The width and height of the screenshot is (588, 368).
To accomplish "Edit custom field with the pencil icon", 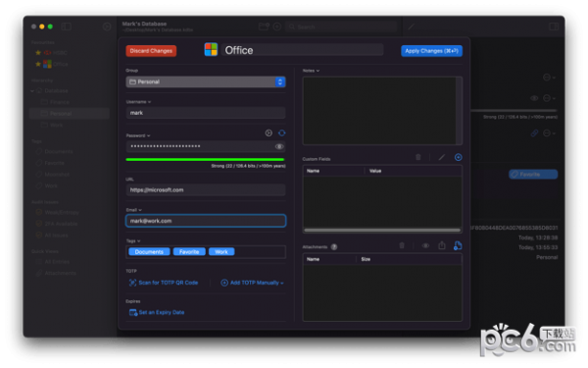I will coord(441,157).
